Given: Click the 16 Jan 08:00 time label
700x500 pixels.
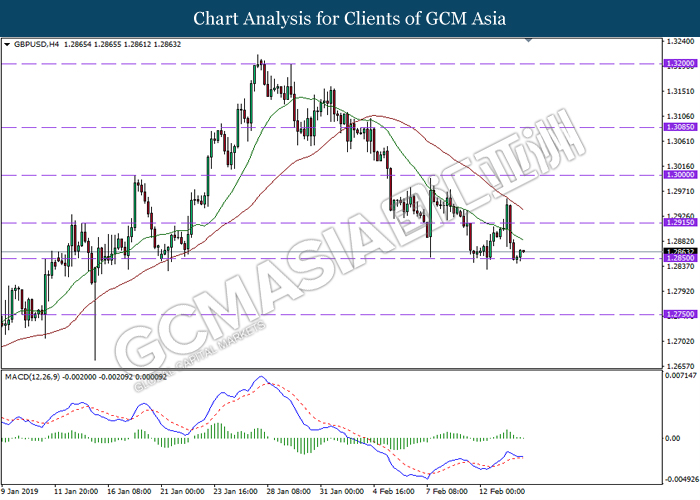Looking at the screenshot, I should tap(129, 492).
